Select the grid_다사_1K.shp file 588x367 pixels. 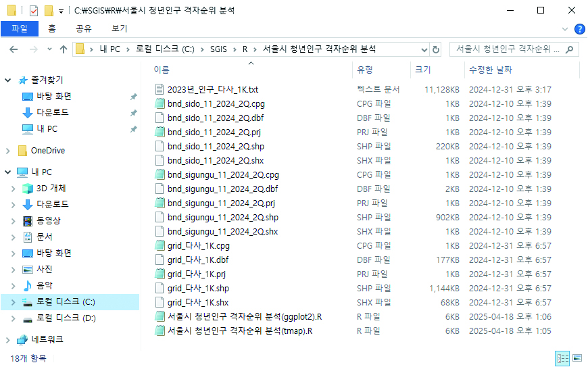[x=198, y=289]
